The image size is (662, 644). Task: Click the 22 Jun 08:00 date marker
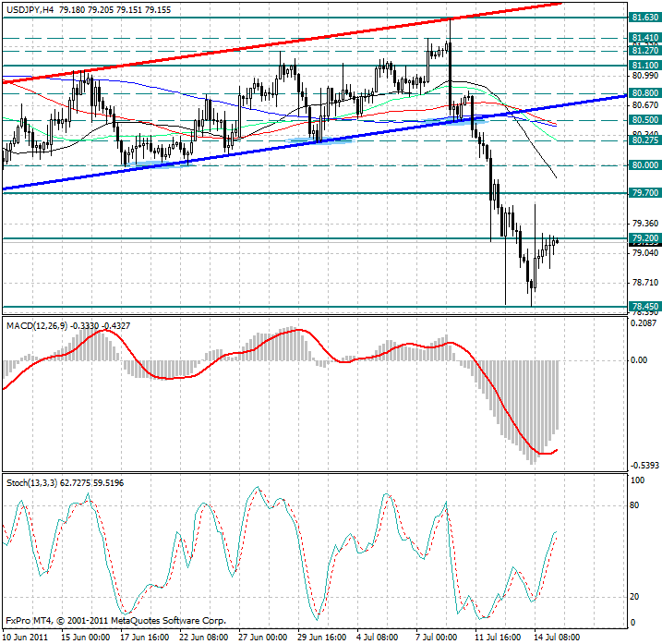point(205,637)
